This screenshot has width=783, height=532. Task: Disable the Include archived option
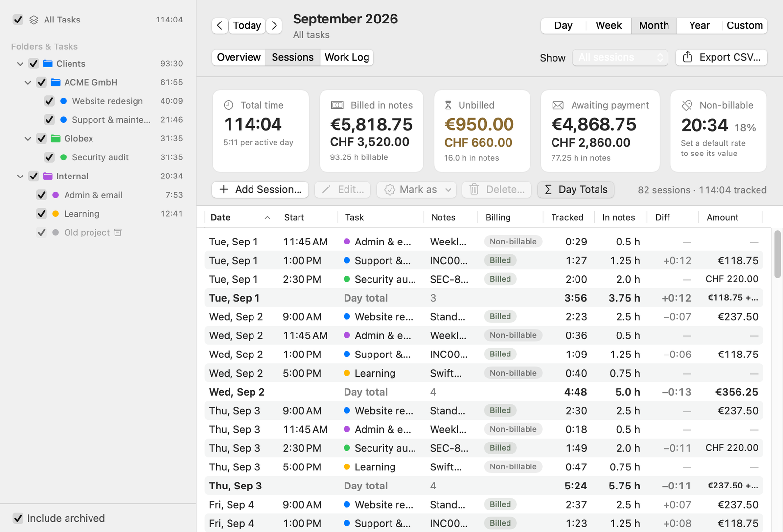[x=18, y=518]
